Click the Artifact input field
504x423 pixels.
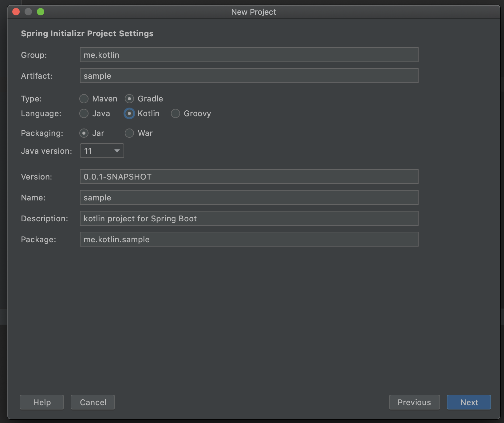249,76
